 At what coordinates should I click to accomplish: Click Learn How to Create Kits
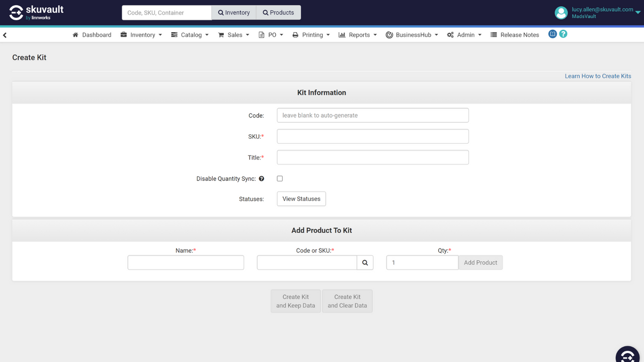click(598, 76)
